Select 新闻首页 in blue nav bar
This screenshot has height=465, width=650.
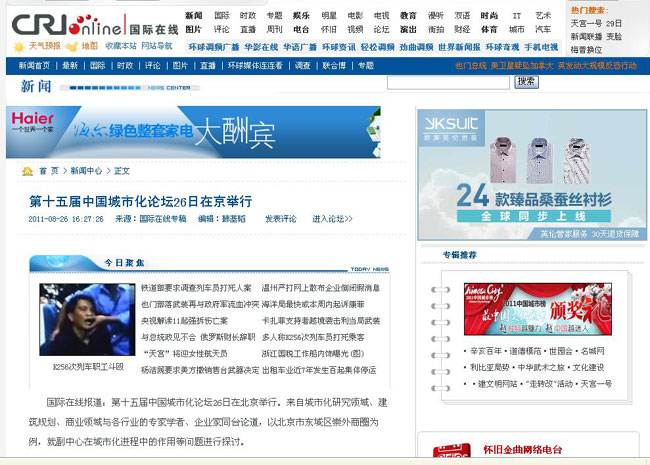pos(34,65)
